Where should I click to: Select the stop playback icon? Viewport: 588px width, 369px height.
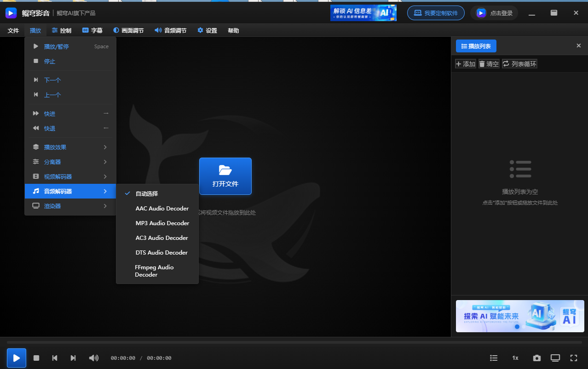[x=36, y=358]
